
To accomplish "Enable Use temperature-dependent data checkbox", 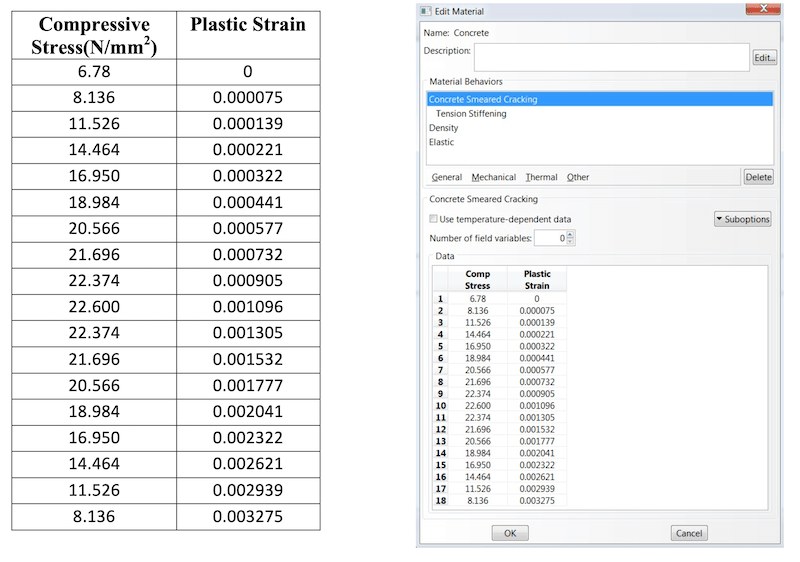I will [433, 219].
